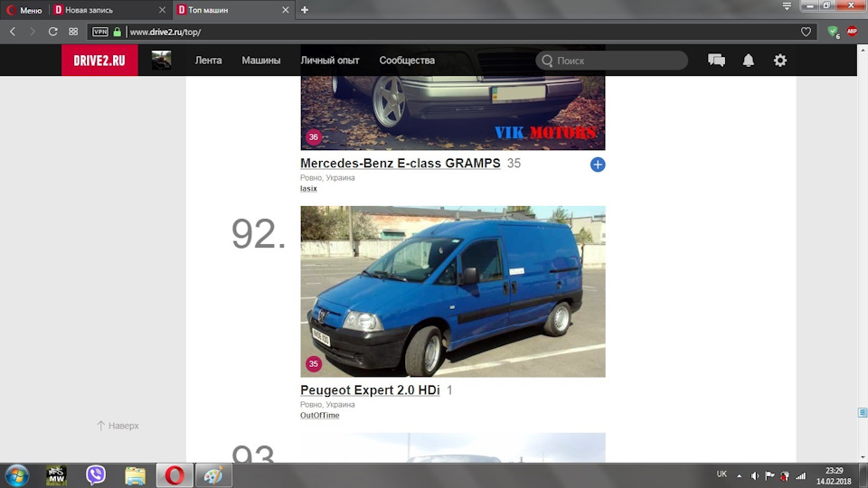
Task: Close the Топ машин tab
Action: pos(285,10)
